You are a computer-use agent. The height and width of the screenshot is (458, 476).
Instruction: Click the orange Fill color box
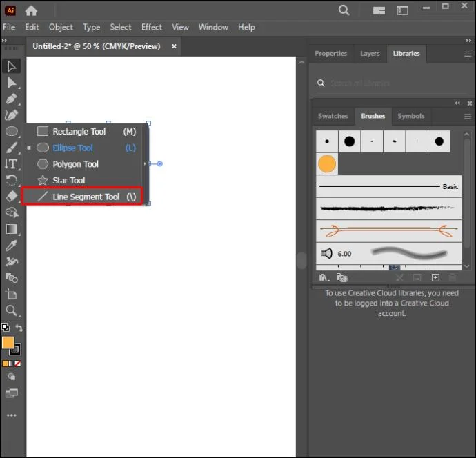[8, 343]
